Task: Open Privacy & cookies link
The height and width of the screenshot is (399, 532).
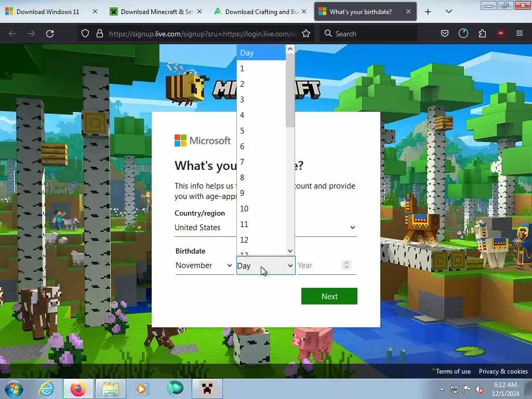Action: coord(503,371)
